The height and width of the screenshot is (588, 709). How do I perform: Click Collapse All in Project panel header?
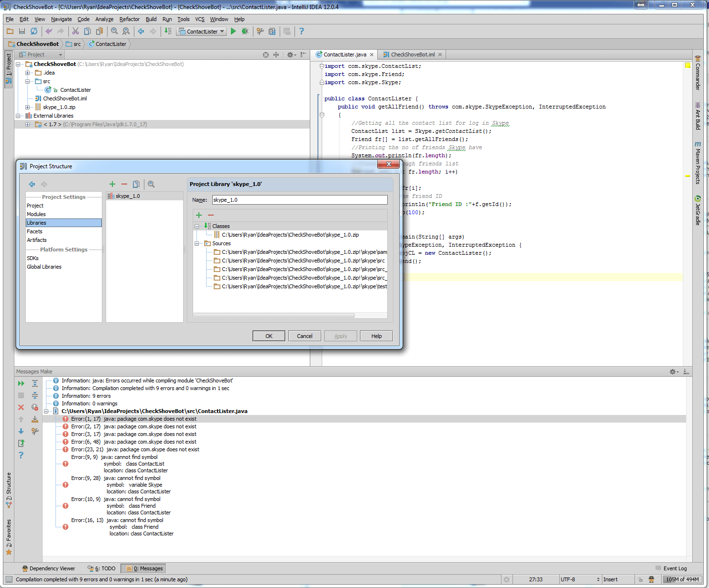click(276, 54)
